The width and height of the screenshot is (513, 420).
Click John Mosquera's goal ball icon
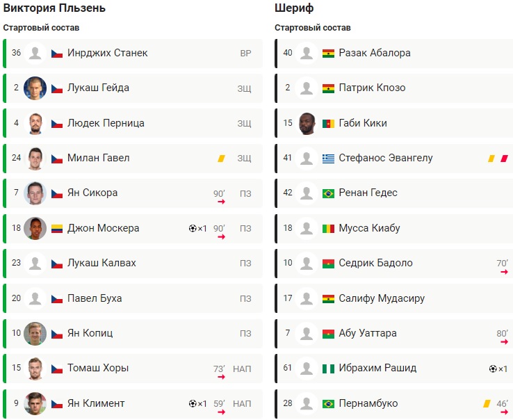coord(192,228)
